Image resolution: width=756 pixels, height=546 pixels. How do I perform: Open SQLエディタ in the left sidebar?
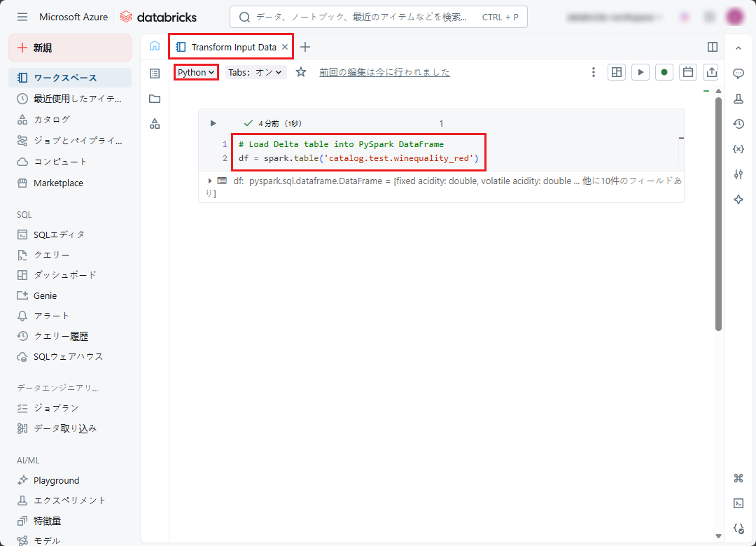(x=59, y=234)
